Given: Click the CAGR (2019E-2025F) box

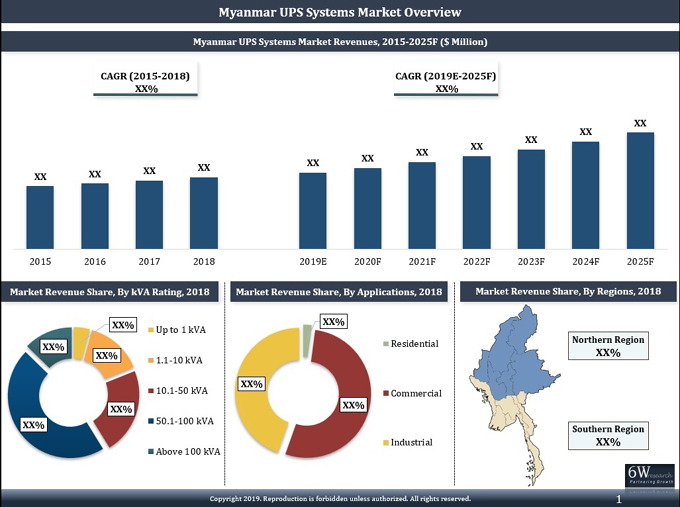Looking at the screenshot, I should click(446, 79).
